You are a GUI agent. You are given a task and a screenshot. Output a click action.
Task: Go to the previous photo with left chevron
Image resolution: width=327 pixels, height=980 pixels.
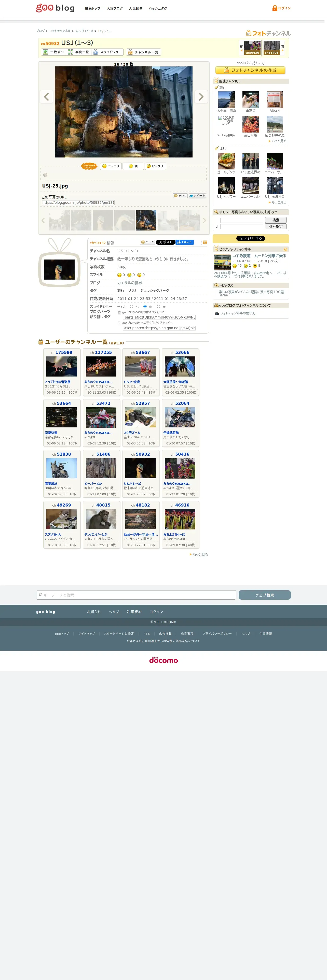click(x=46, y=97)
